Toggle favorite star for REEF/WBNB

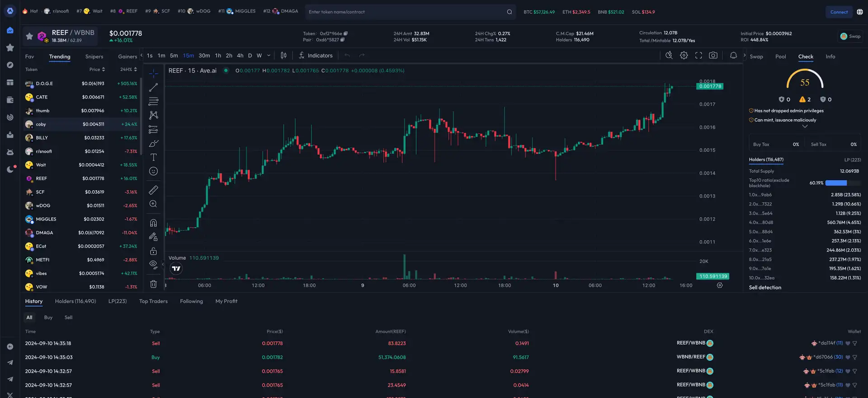(x=29, y=36)
